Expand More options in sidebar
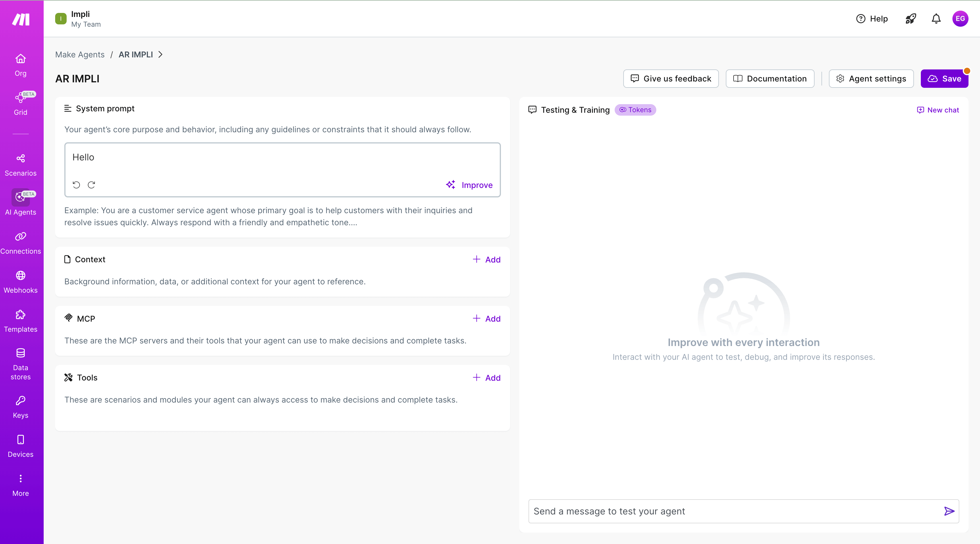 pyautogui.click(x=21, y=485)
